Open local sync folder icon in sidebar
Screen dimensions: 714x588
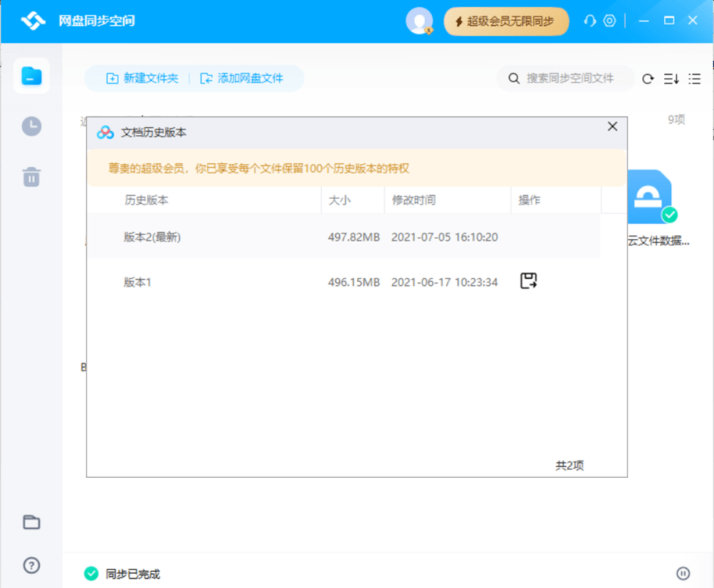click(x=31, y=522)
